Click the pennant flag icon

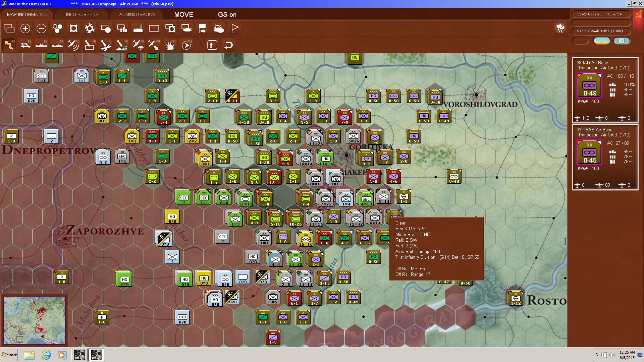234,28
